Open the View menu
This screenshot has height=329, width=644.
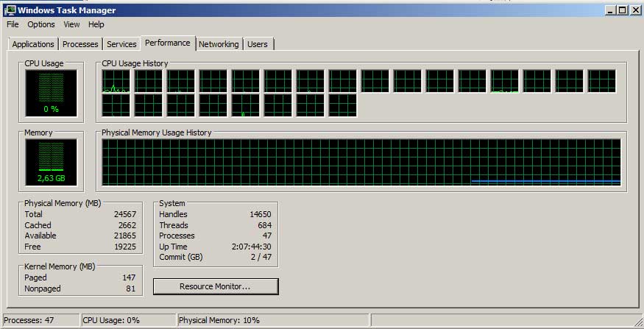click(x=71, y=24)
